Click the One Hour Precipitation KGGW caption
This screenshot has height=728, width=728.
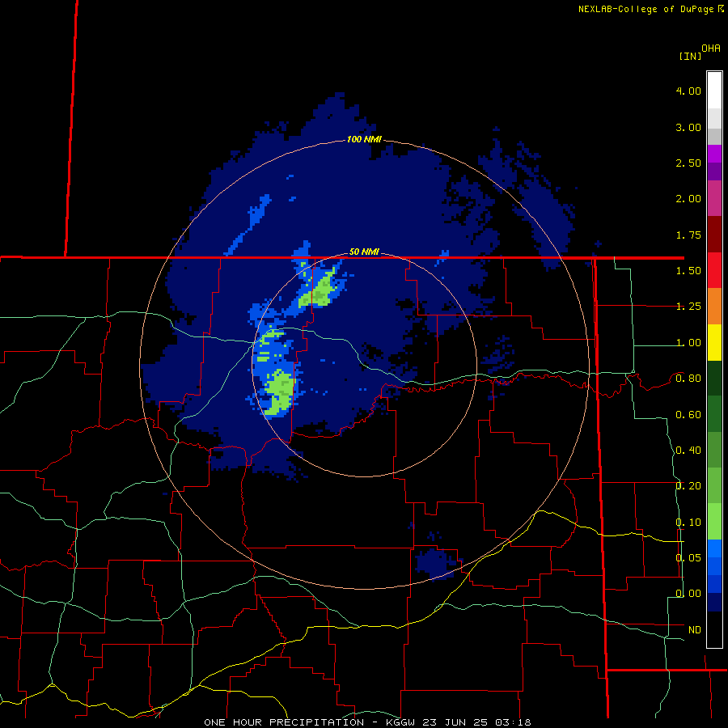tap(367, 722)
